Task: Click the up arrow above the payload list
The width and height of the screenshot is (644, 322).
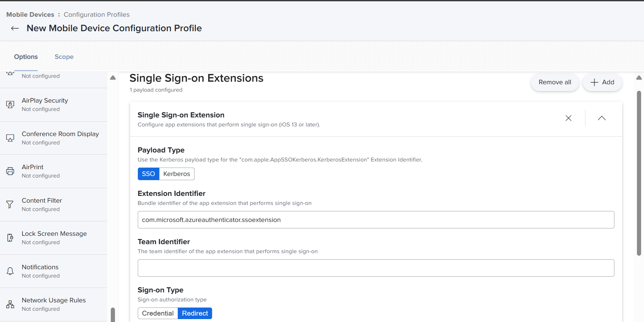Action: [x=113, y=78]
